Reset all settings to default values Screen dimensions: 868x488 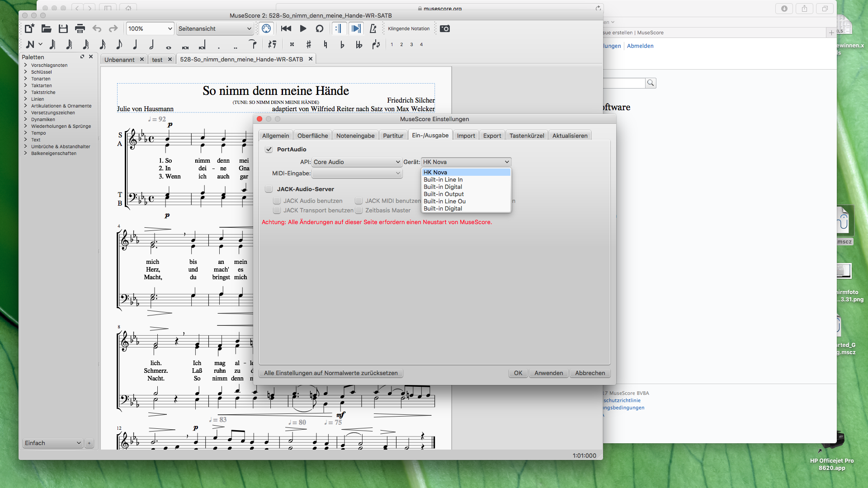click(x=331, y=373)
